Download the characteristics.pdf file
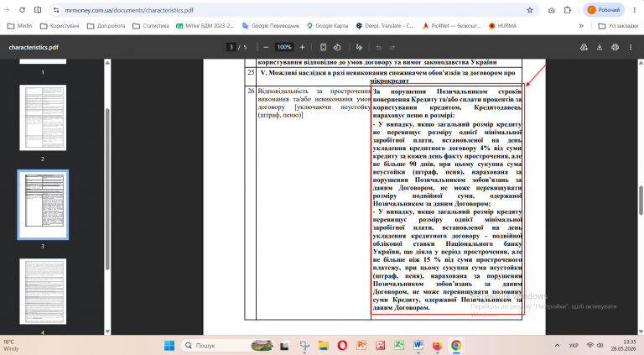Viewport: 644px width, 355px height. click(600, 47)
